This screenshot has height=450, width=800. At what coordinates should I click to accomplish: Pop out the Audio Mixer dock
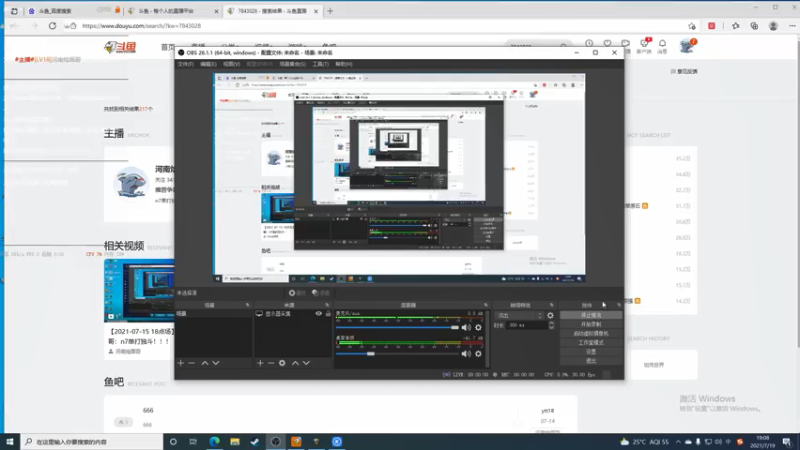tap(486, 305)
